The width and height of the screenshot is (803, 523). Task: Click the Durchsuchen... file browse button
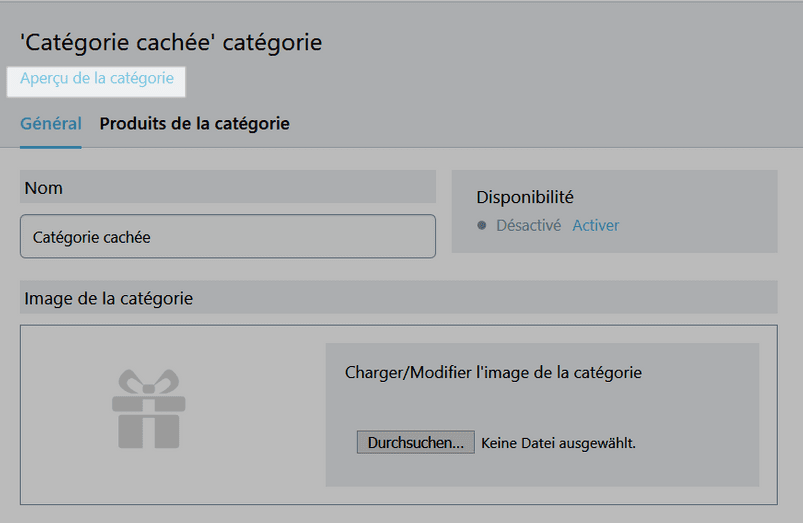(415, 442)
